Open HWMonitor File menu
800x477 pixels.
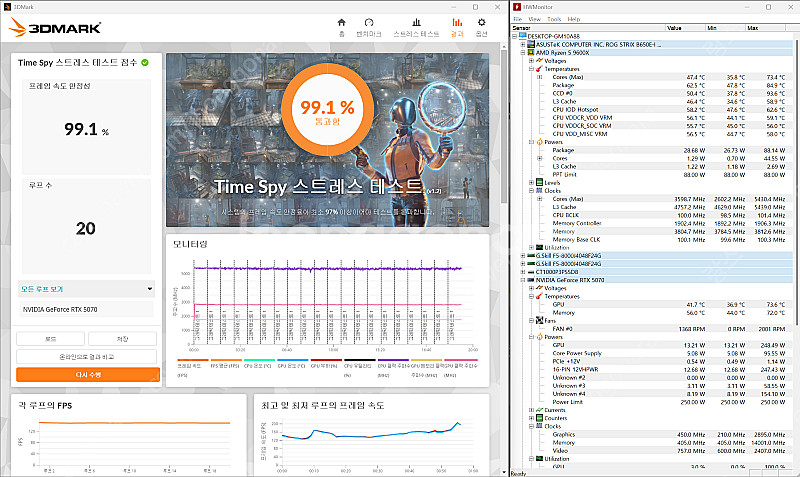pos(518,19)
